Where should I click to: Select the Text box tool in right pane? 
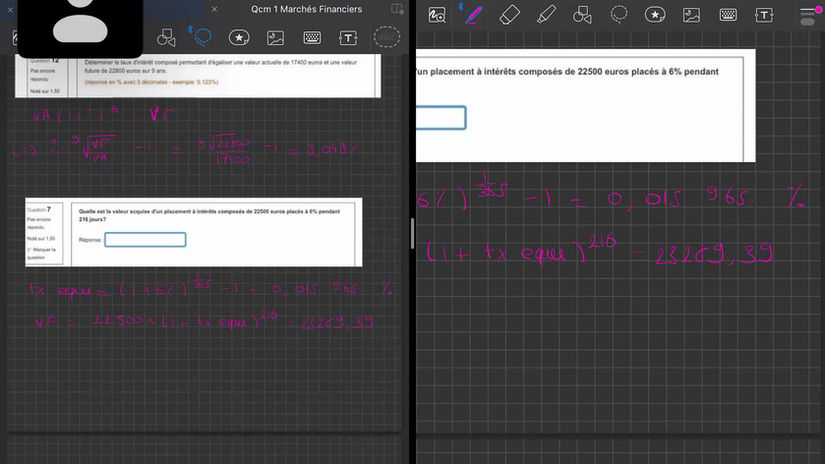764,15
